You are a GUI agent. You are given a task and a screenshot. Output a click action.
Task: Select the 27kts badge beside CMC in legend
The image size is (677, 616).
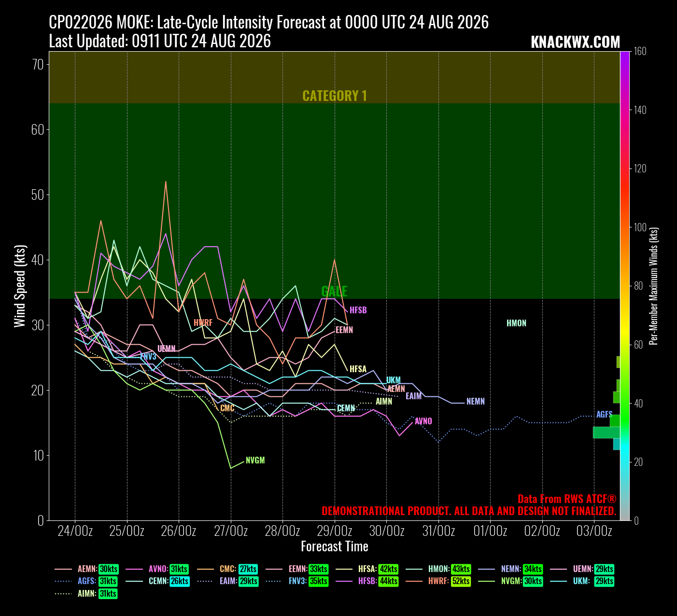[248, 569]
